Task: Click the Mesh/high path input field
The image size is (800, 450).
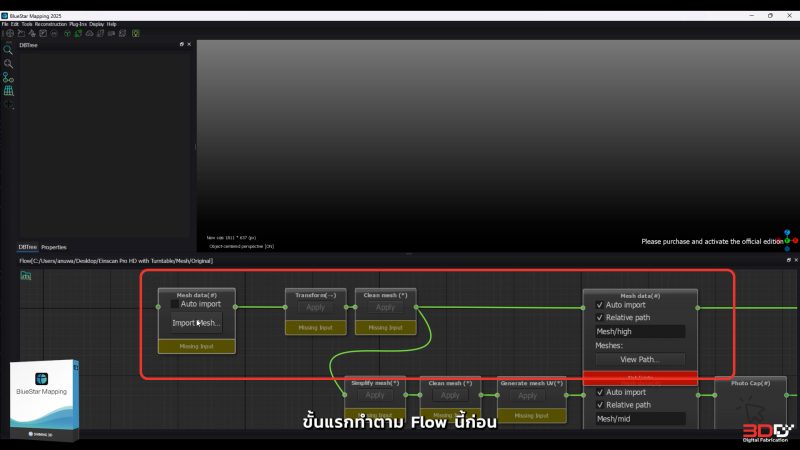Action: point(640,332)
